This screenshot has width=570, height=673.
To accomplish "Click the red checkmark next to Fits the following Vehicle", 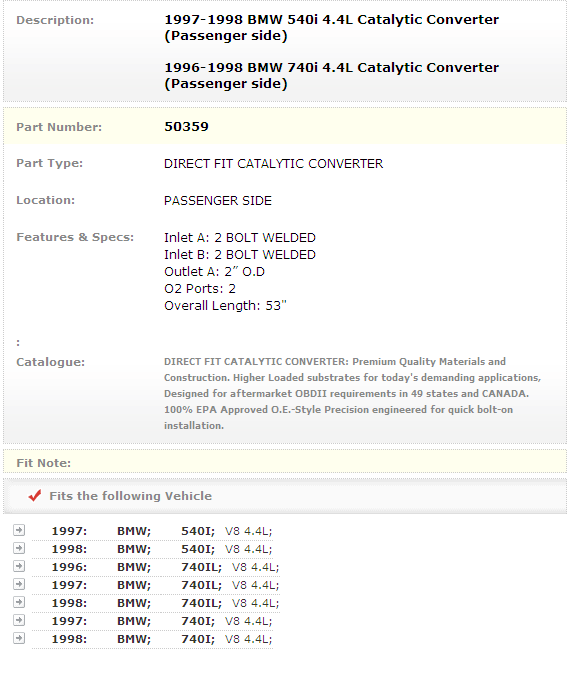I will point(35,495).
